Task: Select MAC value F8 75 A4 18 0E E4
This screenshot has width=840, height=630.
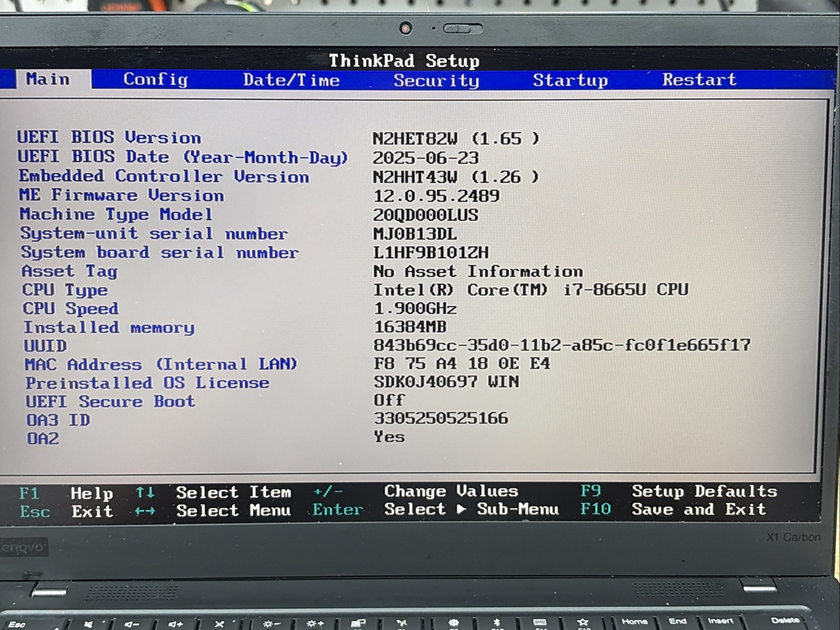Action: pos(462,364)
